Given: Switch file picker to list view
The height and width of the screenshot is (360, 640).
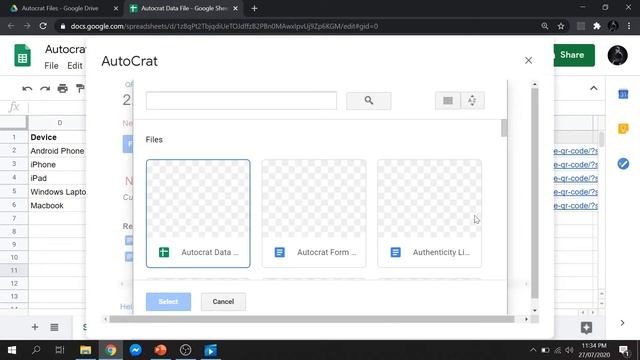Looking at the screenshot, I should click(448, 101).
